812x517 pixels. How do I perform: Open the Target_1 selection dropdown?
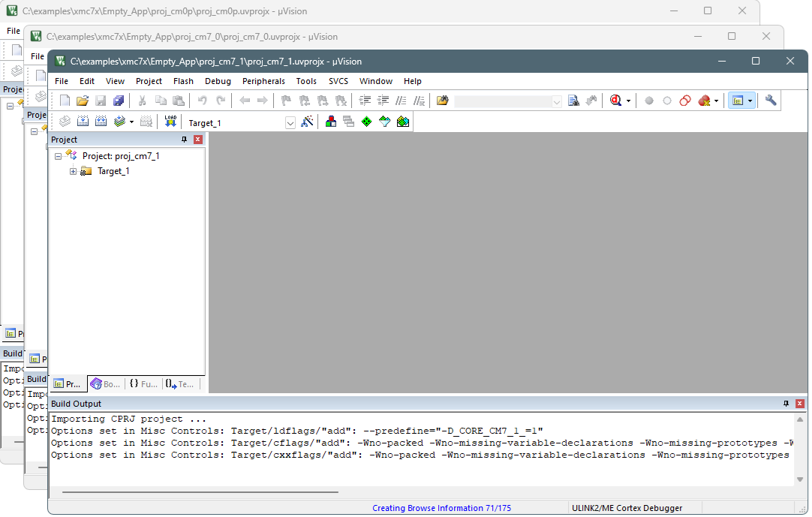tap(290, 122)
